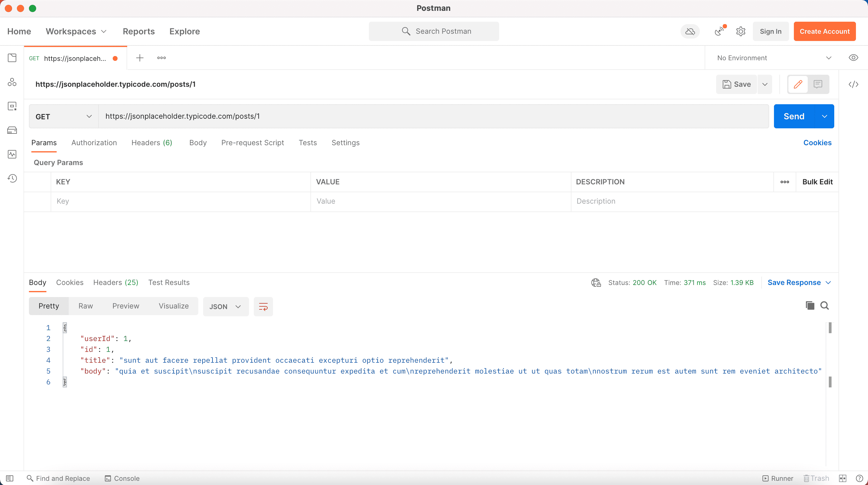Open the Collections sidebar icon
The image size is (868, 485).
coord(12,58)
